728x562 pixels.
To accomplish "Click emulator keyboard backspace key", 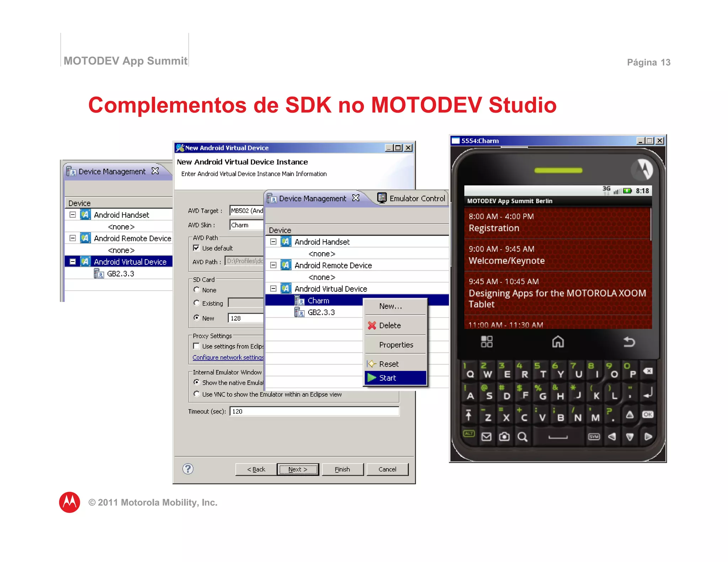I will click(648, 371).
